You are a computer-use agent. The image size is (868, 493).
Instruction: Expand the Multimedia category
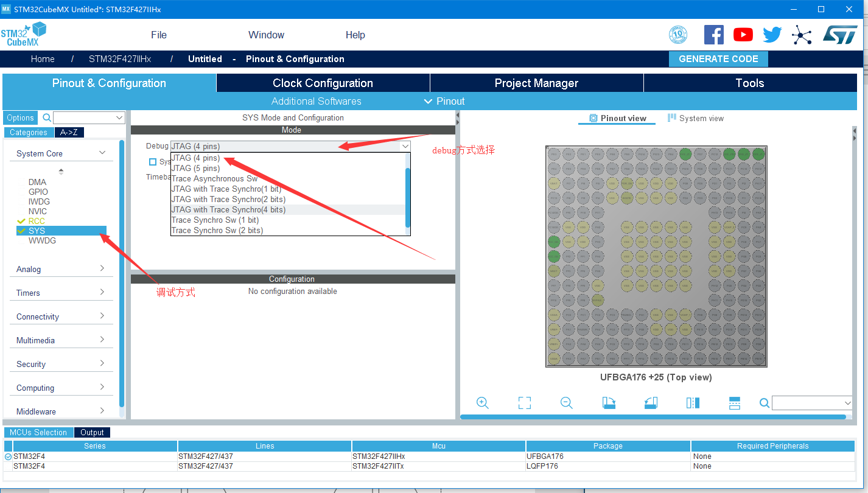[102, 340]
